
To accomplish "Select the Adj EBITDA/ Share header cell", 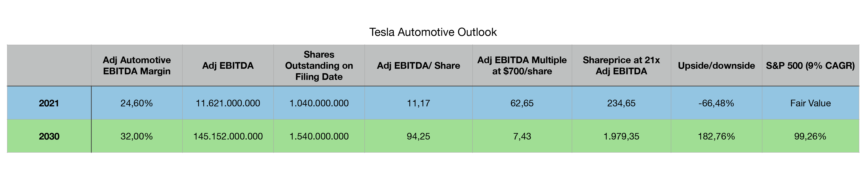I will 418,65.
